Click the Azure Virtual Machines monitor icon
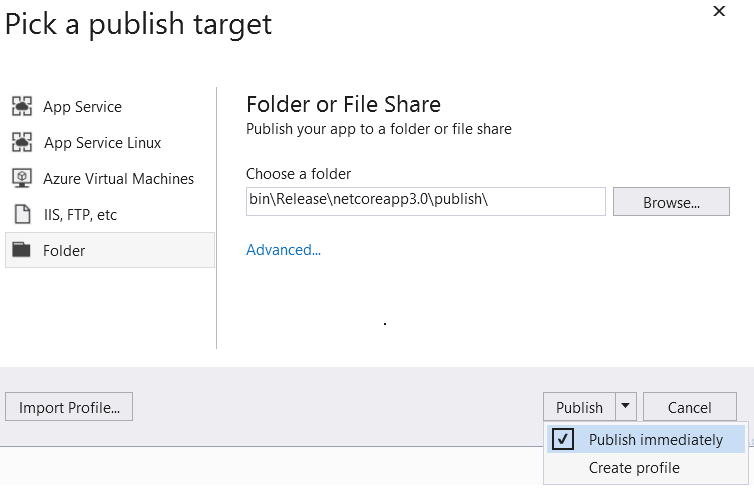 coord(22,178)
